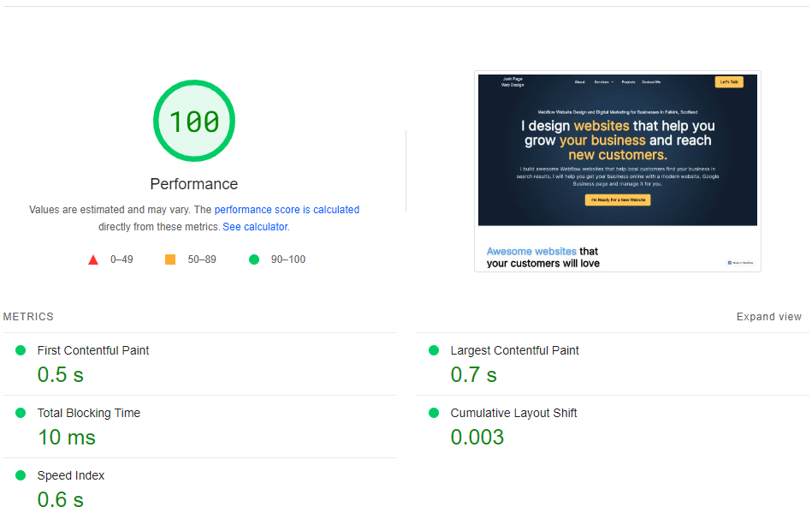
Task: Open the 'See calculator' link
Action: [255, 227]
